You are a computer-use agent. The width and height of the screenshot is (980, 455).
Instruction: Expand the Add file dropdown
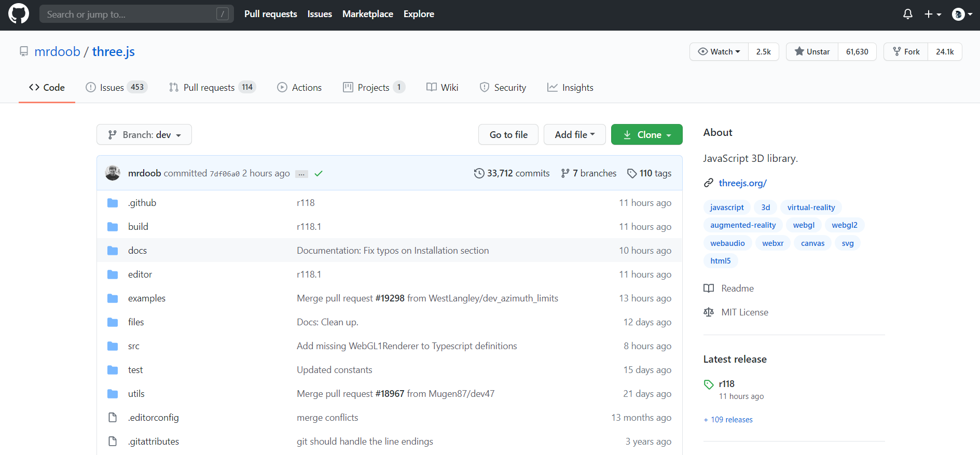point(575,134)
